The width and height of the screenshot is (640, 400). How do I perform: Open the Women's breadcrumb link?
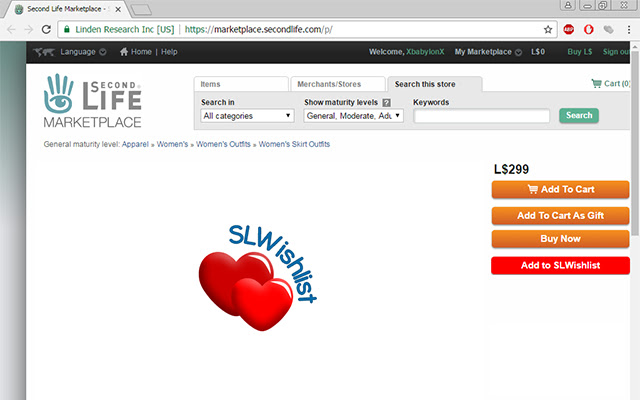172,144
